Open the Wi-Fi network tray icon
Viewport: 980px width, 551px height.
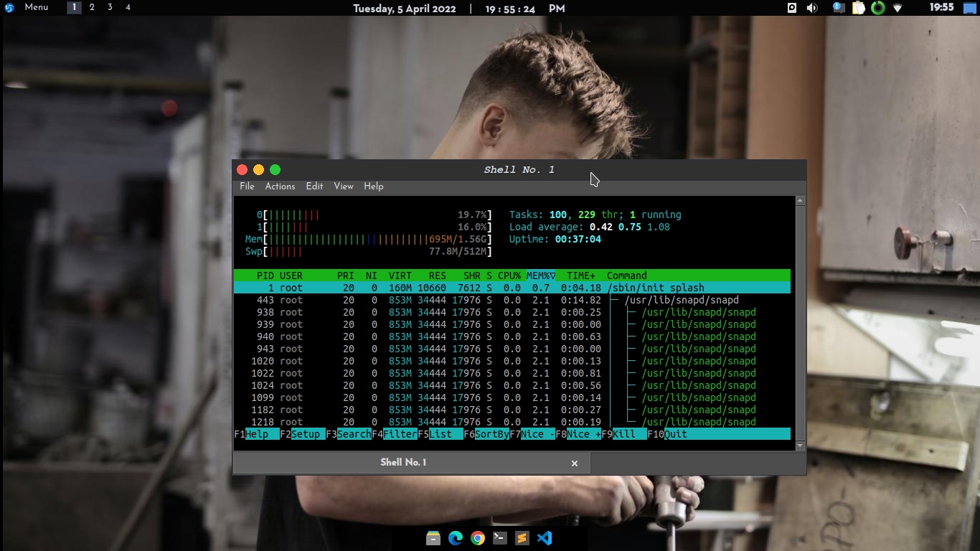tap(897, 8)
